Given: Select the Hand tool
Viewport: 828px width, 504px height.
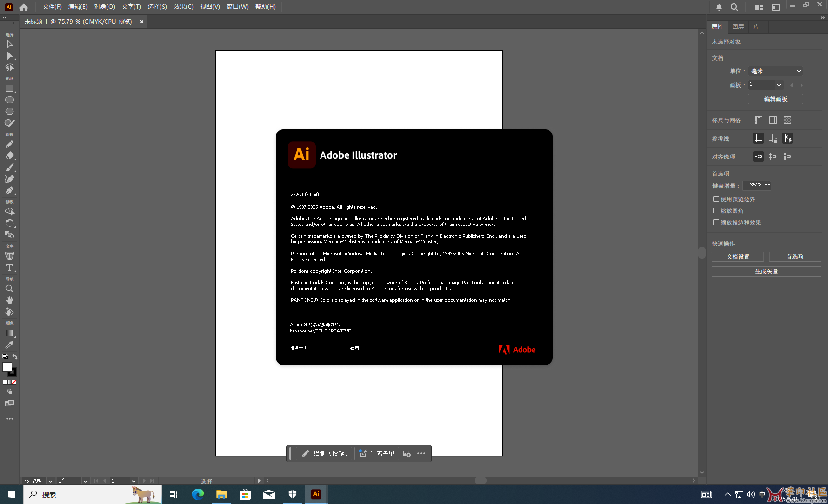Looking at the screenshot, I should tap(9, 300).
